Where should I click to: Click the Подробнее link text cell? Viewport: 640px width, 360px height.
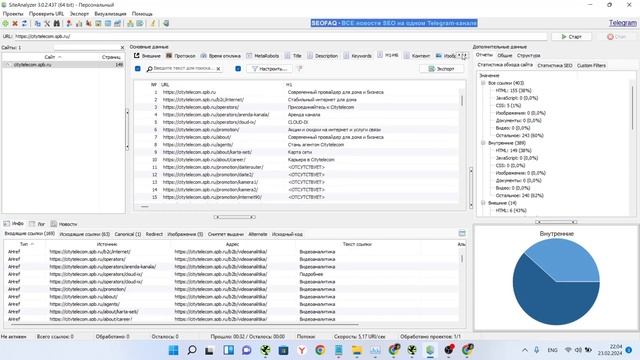(311, 274)
